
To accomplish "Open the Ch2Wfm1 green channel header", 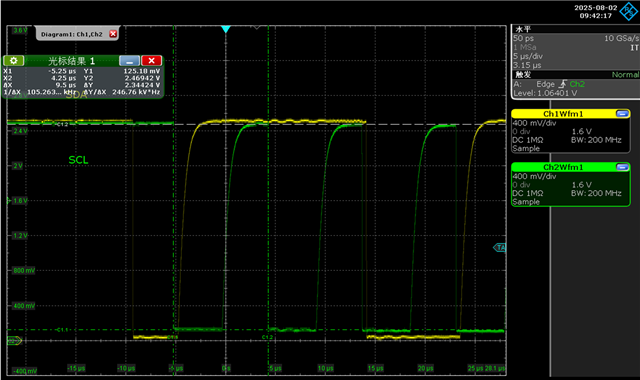I will click(563, 167).
